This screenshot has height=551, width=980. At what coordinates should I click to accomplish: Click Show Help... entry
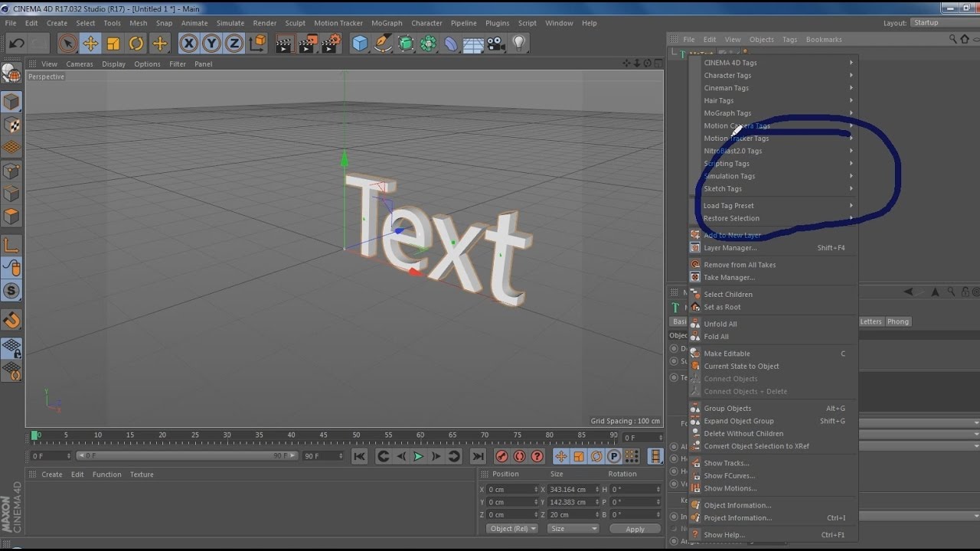tap(773, 535)
